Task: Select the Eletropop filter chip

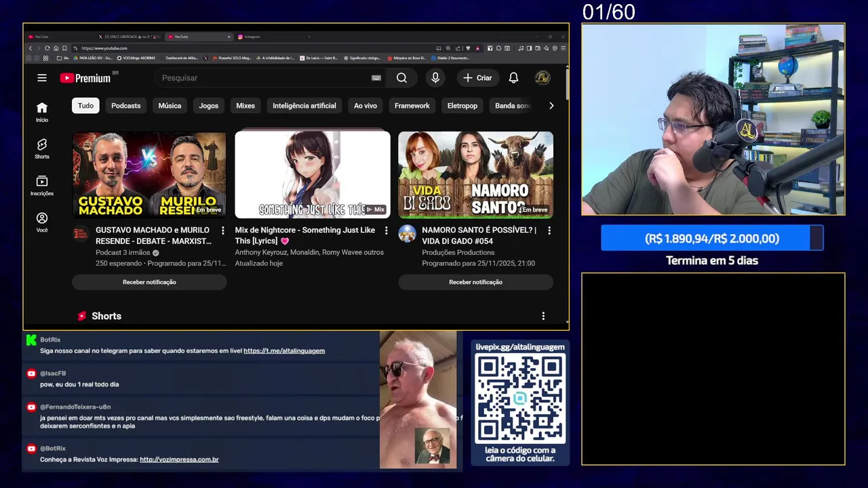Action: (462, 106)
